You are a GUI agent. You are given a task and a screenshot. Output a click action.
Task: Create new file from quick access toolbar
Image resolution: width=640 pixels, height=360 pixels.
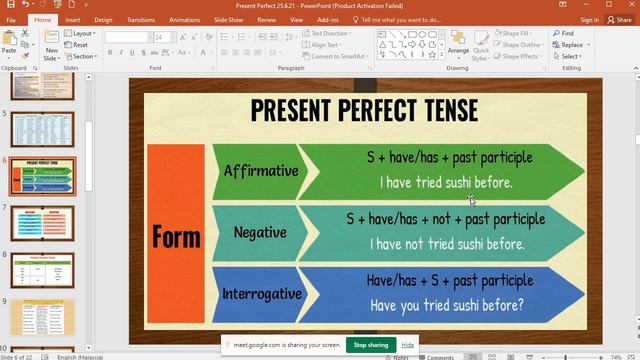(72, 4)
